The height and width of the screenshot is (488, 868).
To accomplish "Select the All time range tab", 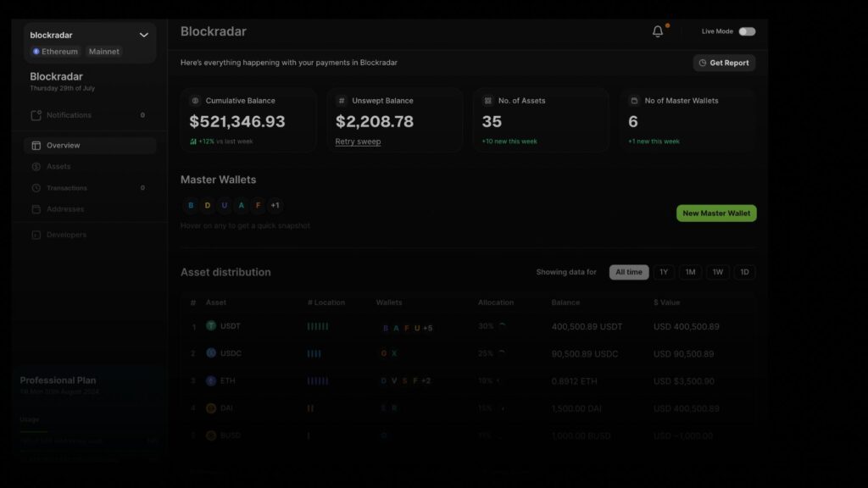I will click(629, 272).
